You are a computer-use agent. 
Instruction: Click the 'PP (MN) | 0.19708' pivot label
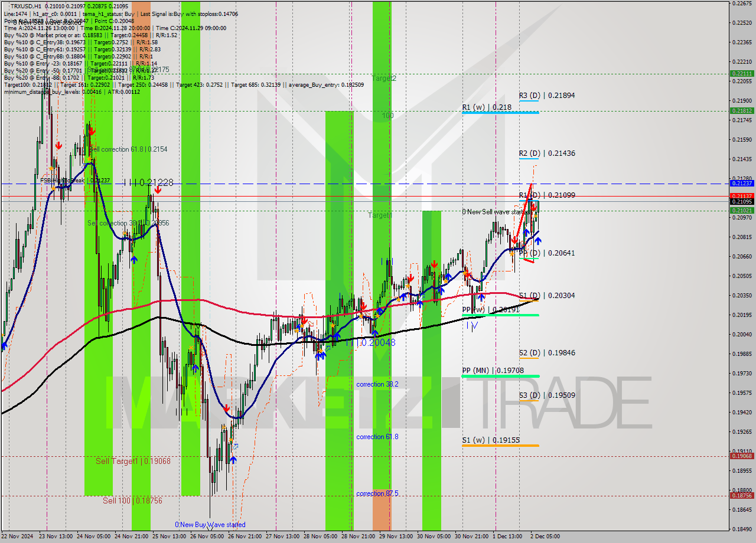[493, 370]
